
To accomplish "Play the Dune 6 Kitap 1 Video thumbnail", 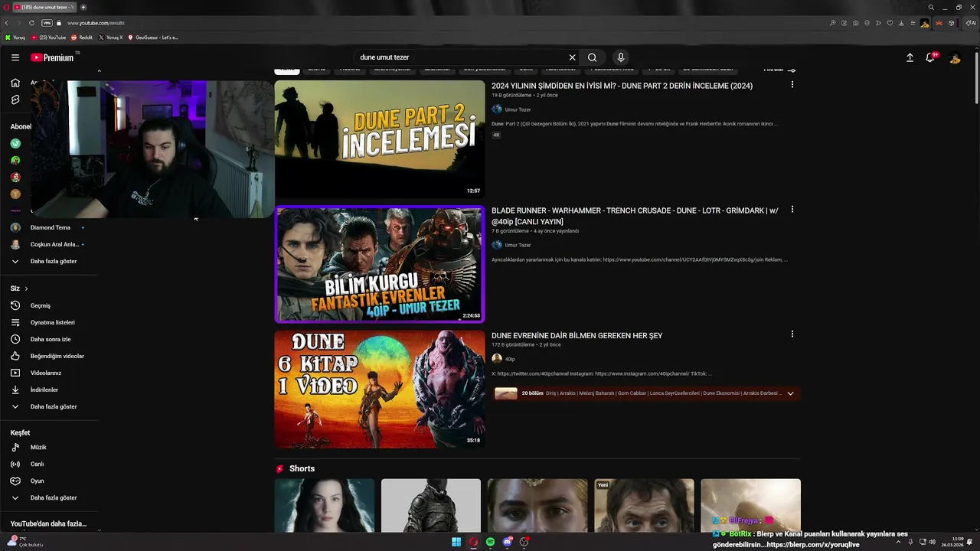I will [x=380, y=389].
